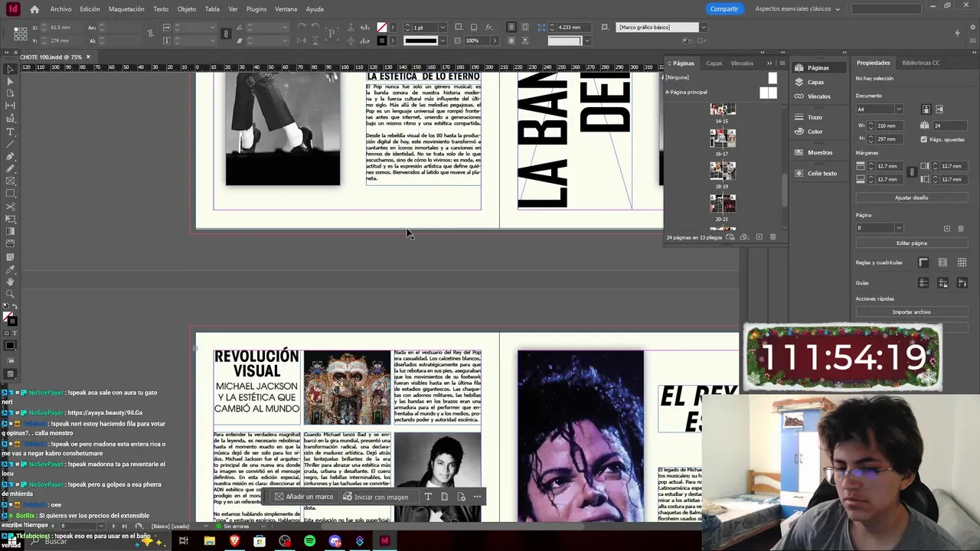
Task: Select the Type tool in toolbox
Action: point(11,132)
